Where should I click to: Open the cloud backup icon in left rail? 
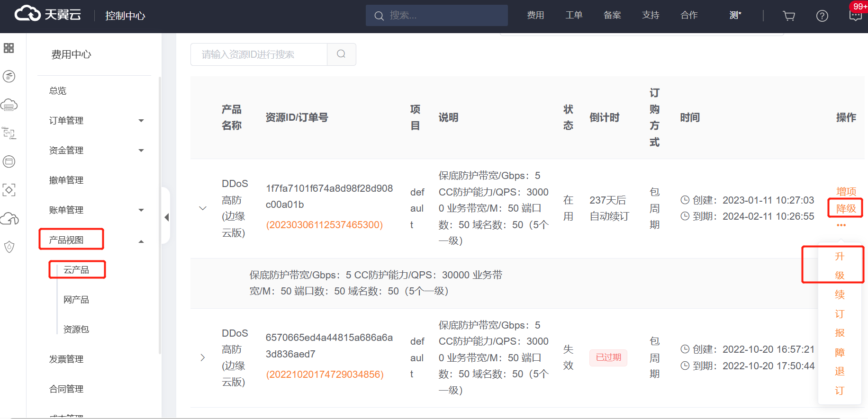9,218
